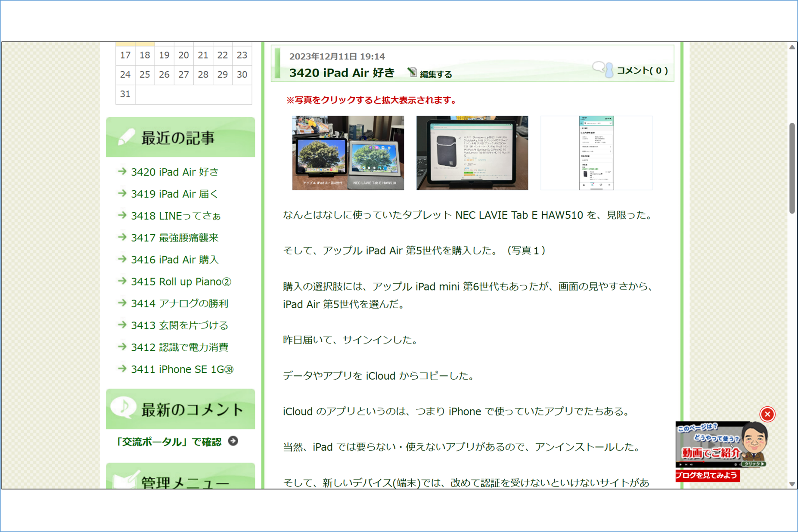Screen dimensions: 798x532
Task: Open the コメント( 0 ) link
Action: [x=642, y=70]
